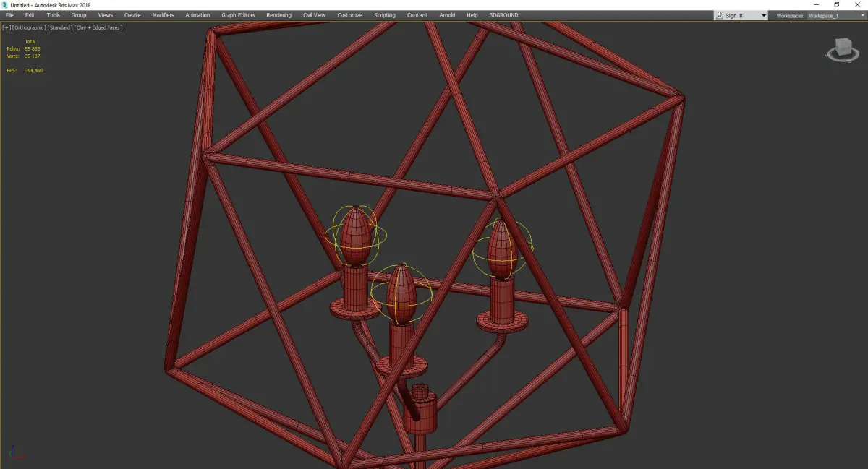The height and width of the screenshot is (469, 868).
Task: Open the Help menu
Action: pyautogui.click(x=472, y=15)
